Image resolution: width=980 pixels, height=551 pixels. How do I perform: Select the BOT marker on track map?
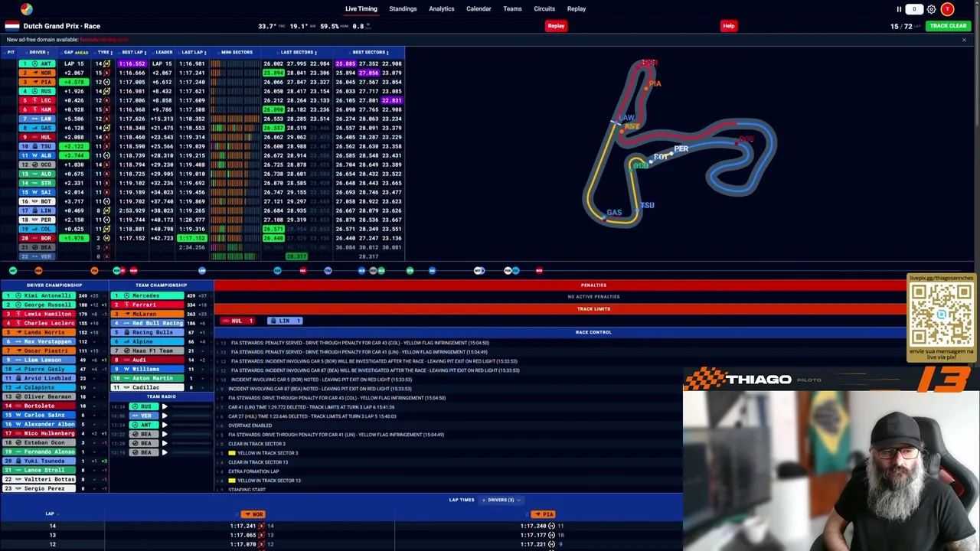(661, 157)
